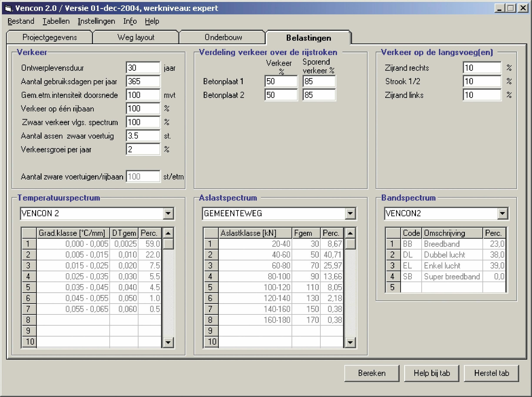
Task: Click the Vencon application icon in title bar
Action: pyautogui.click(x=9, y=9)
